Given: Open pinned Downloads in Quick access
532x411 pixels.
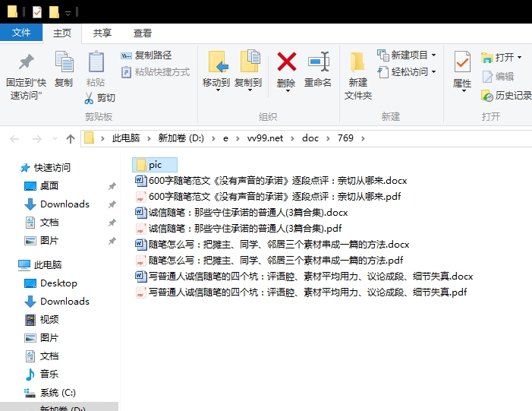Looking at the screenshot, I should click(57, 204).
